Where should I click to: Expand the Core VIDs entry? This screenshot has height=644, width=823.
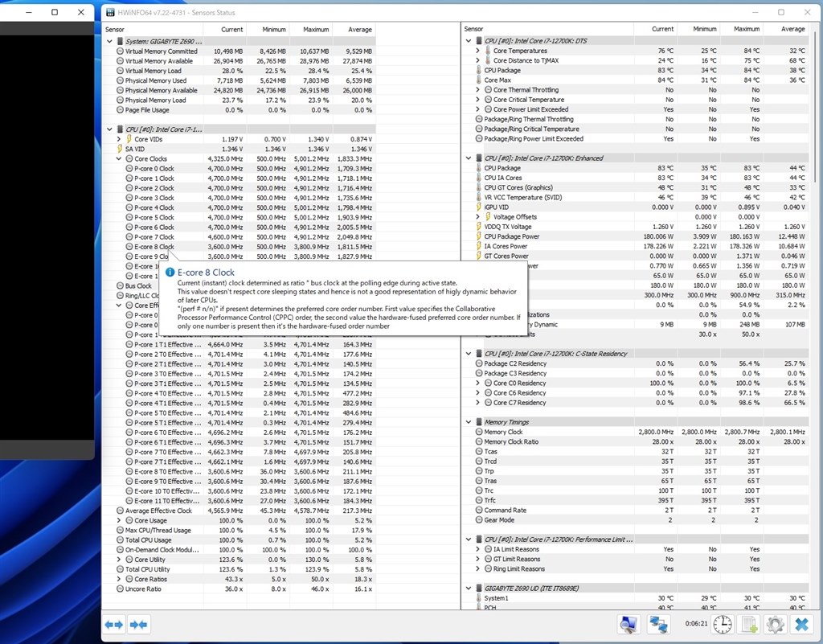pyautogui.click(x=120, y=139)
